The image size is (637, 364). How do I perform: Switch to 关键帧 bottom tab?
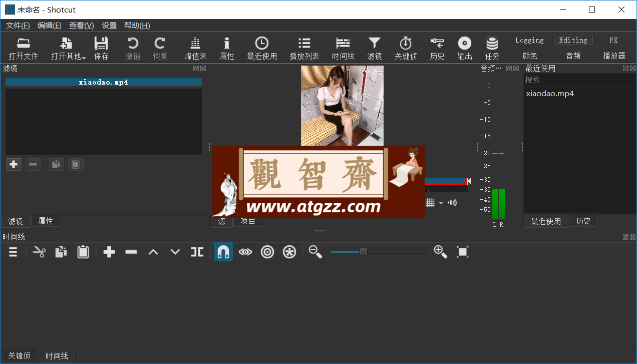[20, 355]
